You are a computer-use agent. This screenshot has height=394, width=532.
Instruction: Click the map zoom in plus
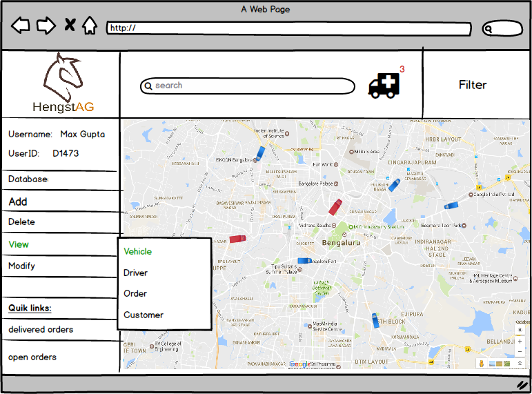coord(520,342)
